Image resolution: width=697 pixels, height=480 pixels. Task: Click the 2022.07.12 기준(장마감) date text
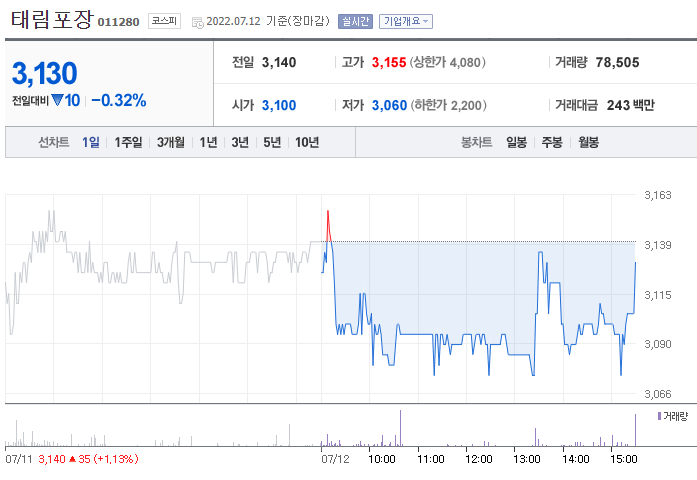pos(268,21)
